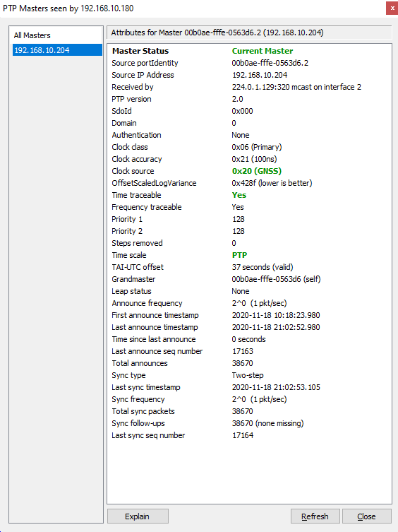Refresh the PTP masters list

point(315,516)
